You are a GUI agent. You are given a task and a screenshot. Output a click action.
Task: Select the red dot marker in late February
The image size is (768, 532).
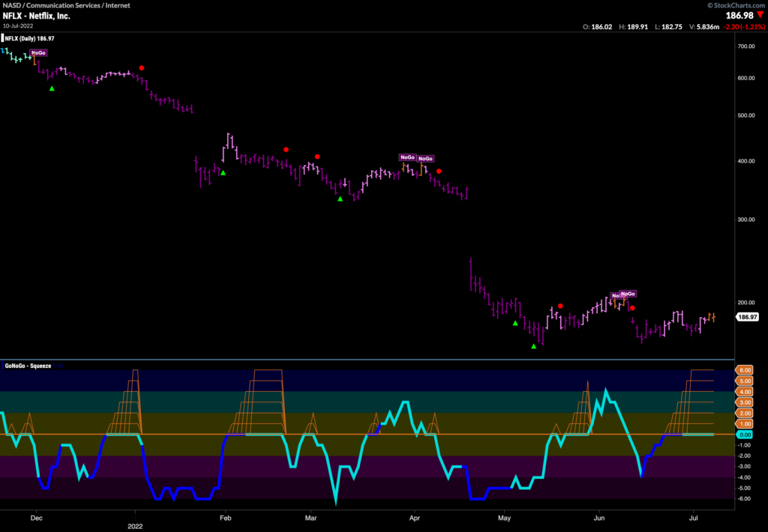pyautogui.click(x=286, y=149)
